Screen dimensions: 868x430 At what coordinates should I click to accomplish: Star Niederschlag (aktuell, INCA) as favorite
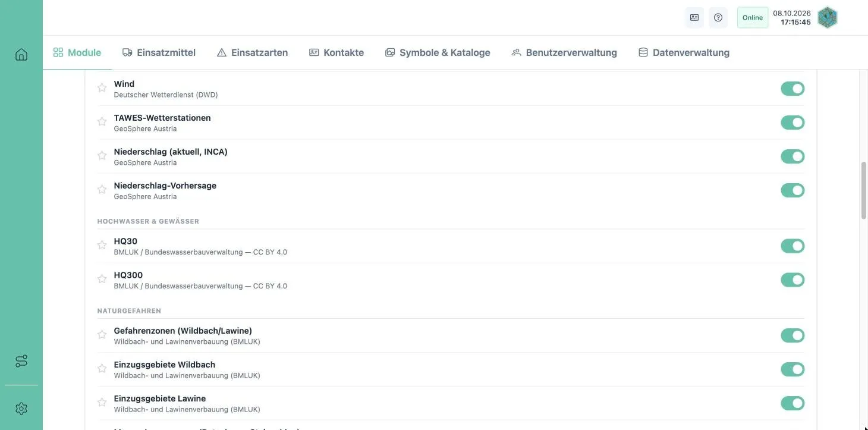(102, 156)
